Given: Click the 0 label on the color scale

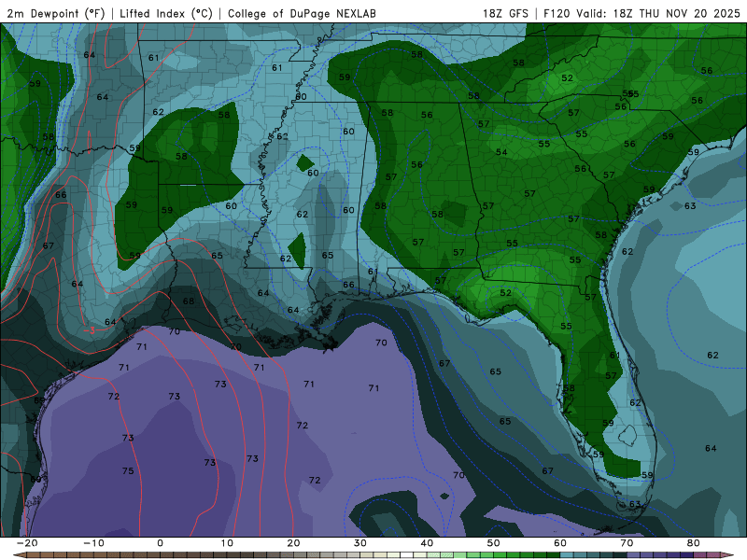Looking at the screenshot, I should click(x=160, y=543).
